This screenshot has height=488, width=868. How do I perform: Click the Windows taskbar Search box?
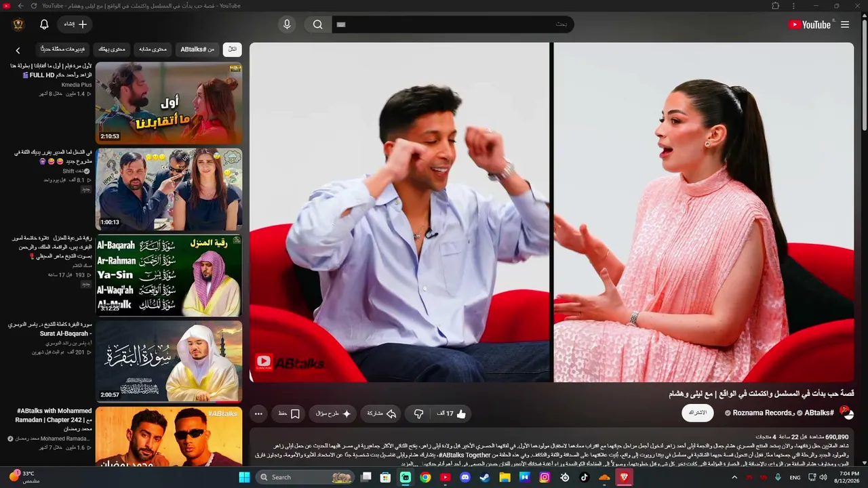click(x=305, y=477)
